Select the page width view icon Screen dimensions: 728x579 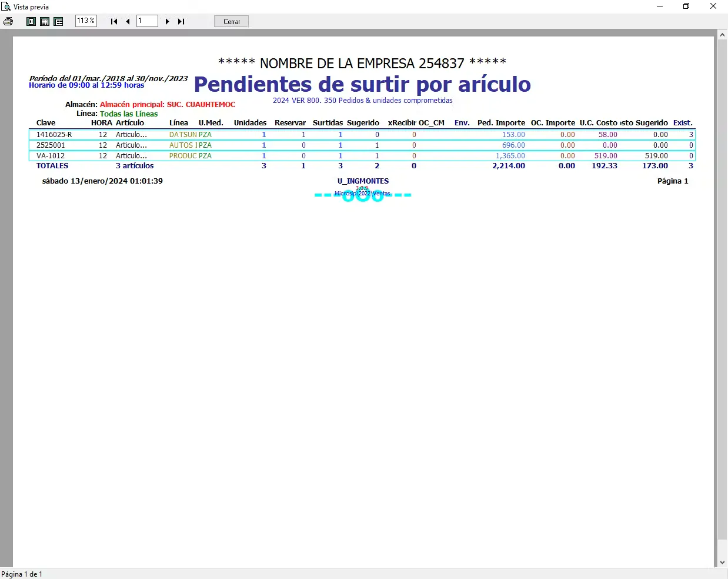click(x=45, y=21)
